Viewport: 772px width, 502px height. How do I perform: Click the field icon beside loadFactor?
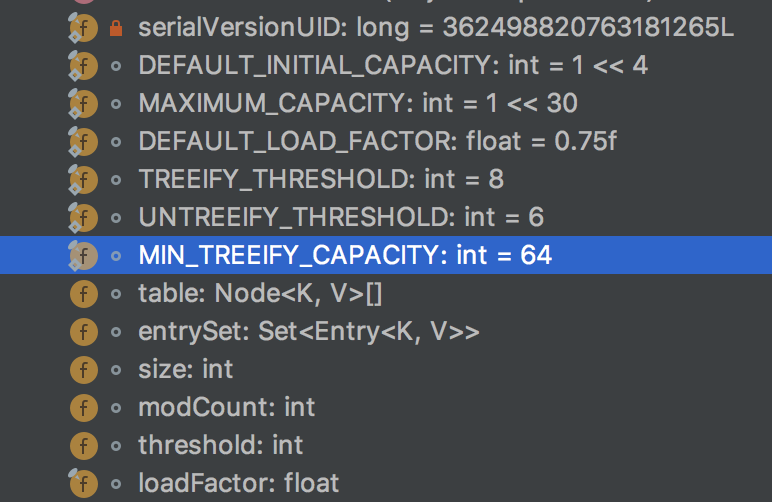pyautogui.click(x=83, y=483)
